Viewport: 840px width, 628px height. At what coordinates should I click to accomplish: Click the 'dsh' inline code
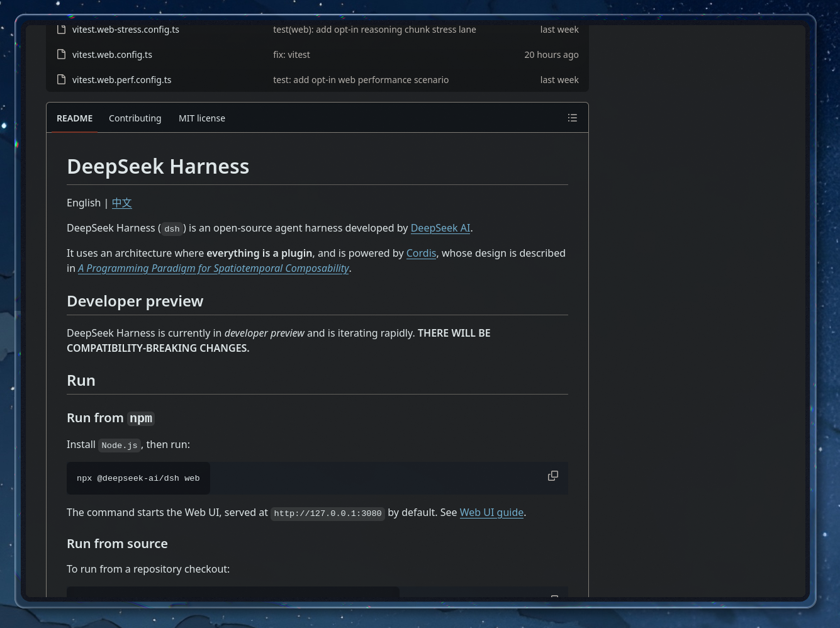click(172, 229)
